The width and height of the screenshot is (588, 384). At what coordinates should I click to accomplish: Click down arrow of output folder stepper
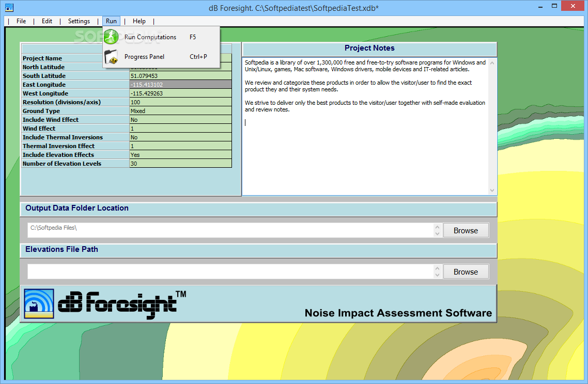point(437,234)
